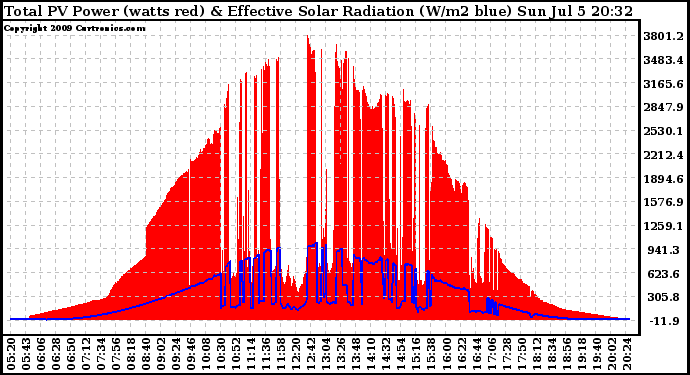The width and height of the screenshot is (690, 375).
Task: Click the 07:12 time label
Action: click(x=86, y=354)
